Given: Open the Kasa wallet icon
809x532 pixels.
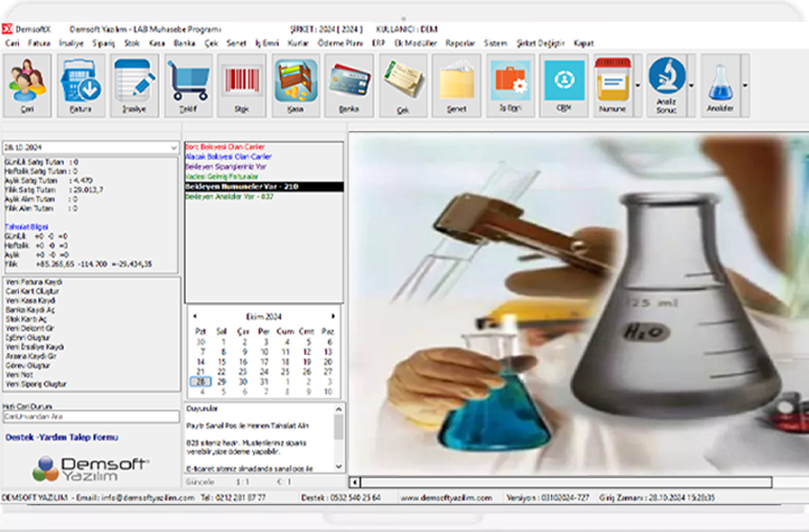Looking at the screenshot, I should click(295, 85).
